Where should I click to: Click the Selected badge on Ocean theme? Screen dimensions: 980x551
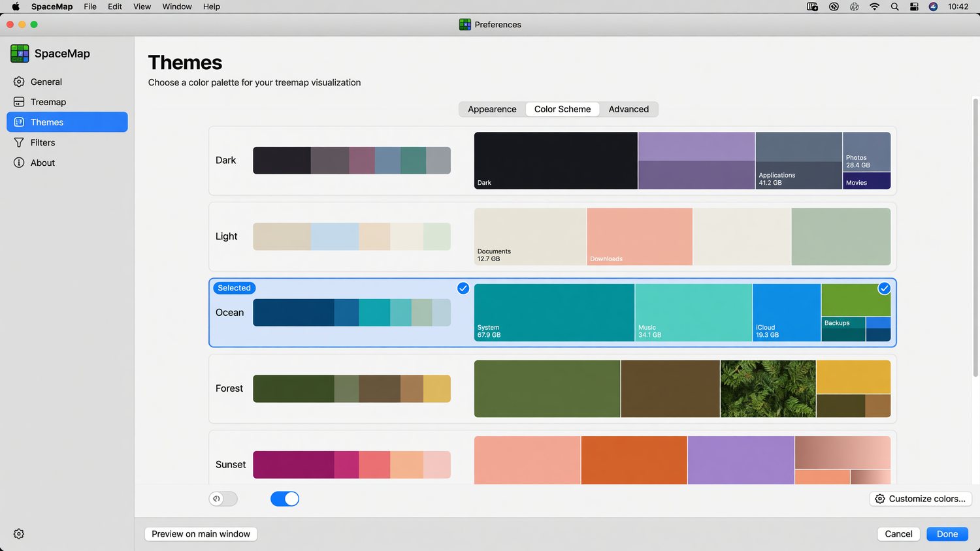tap(235, 288)
